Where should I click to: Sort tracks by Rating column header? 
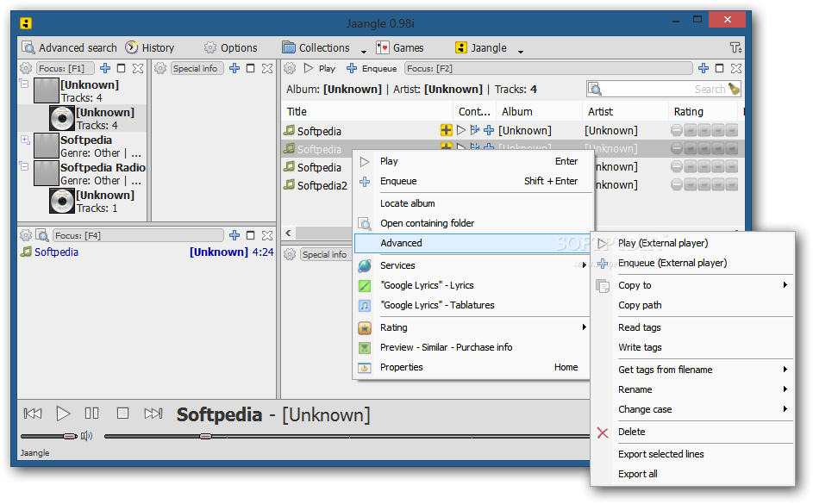[x=703, y=111]
